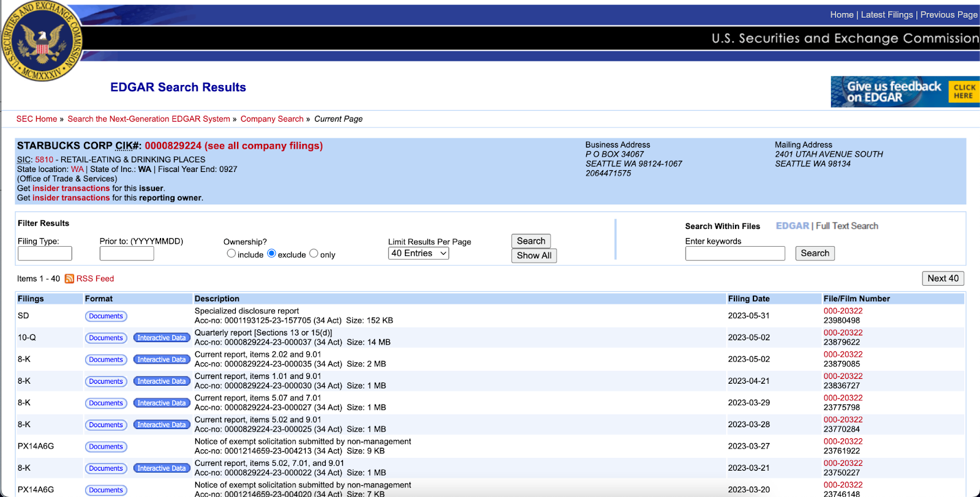Open Documents for 8-K filed 2023-03-29
Image resolution: width=980 pixels, height=497 pixels.
click(x=106, y=403)
